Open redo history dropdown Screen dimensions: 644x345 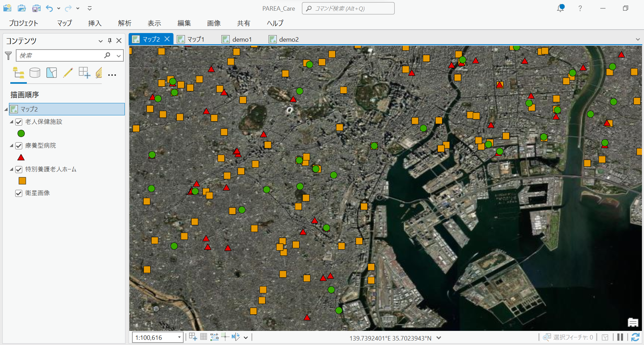coord(78,8)
